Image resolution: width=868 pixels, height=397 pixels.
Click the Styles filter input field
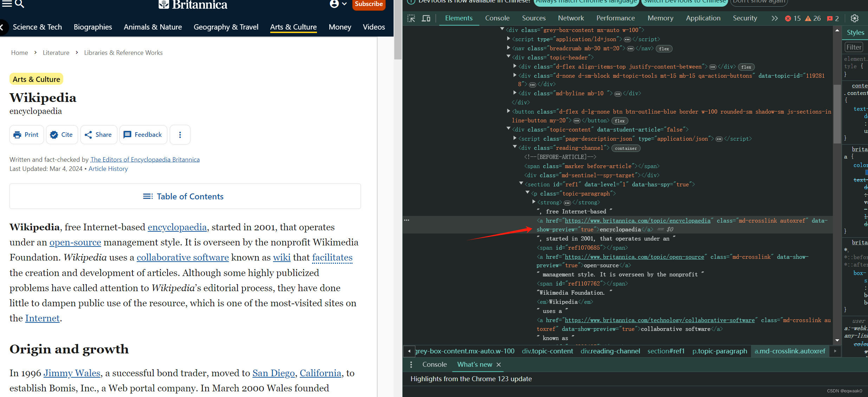[x=854, y=47]
